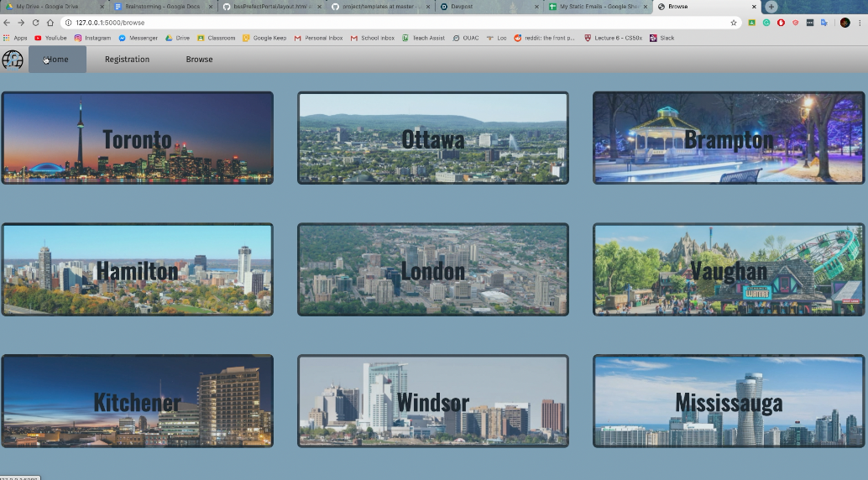
Task: Open the Chrome three-dot menu
Action: coord(860,23)
